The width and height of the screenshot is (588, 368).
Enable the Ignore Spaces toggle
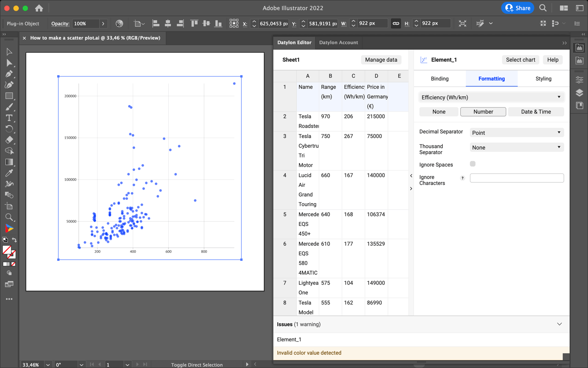pos(472,164)
